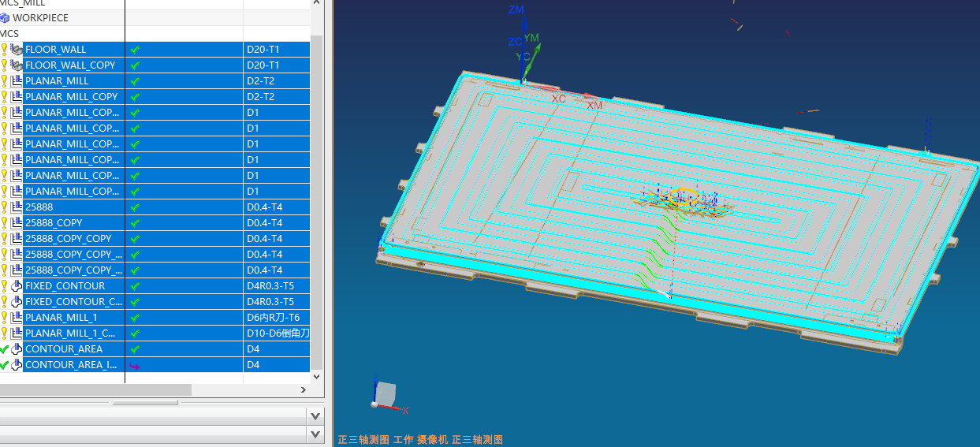980x447 pixels.
Task: Select the WORKPIECE node
Action: [x=40, y=17]
